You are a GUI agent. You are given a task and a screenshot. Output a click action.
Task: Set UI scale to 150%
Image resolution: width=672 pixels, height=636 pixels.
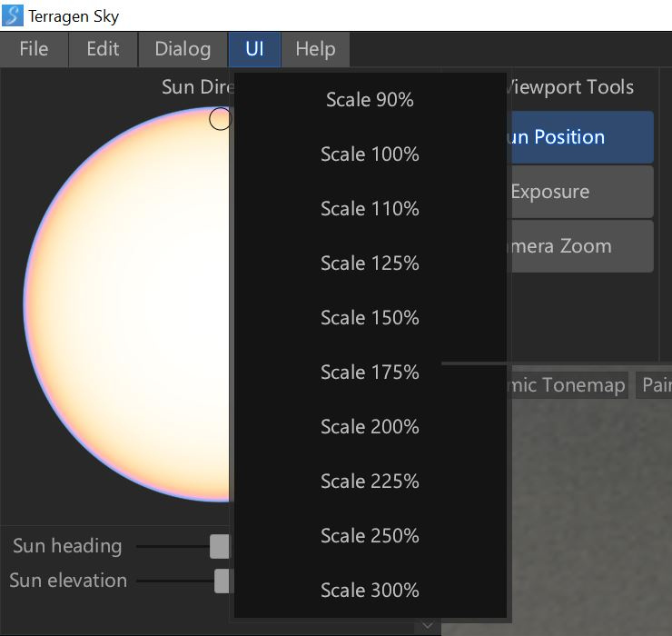370,317
